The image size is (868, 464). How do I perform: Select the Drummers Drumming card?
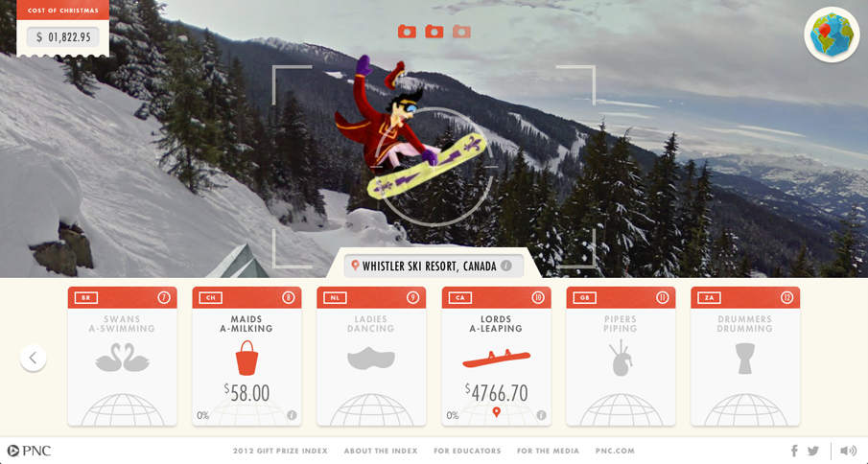(x=745, y=357)
